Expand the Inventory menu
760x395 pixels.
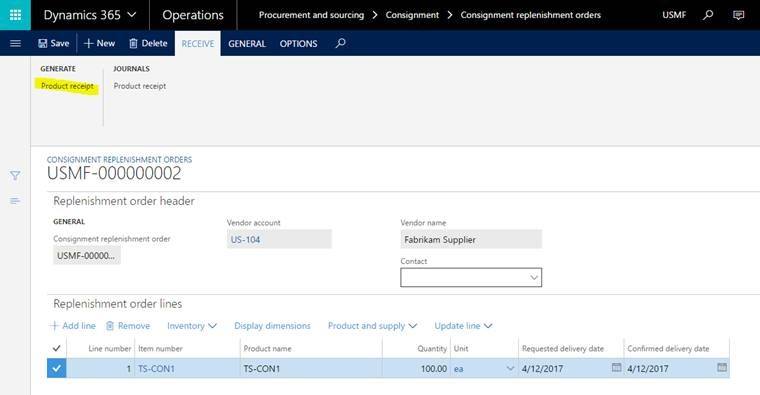(x=192, y=326)
